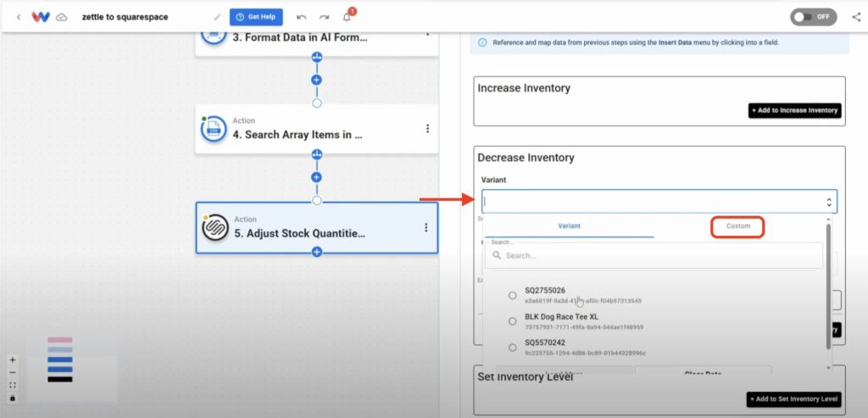Switch to the Custom tab

click(738, 226)
